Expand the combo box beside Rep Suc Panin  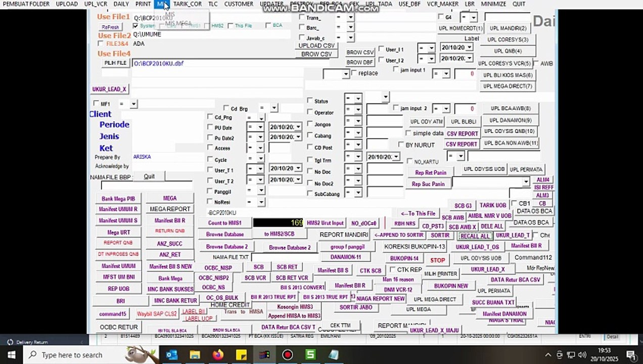(526, 181)
